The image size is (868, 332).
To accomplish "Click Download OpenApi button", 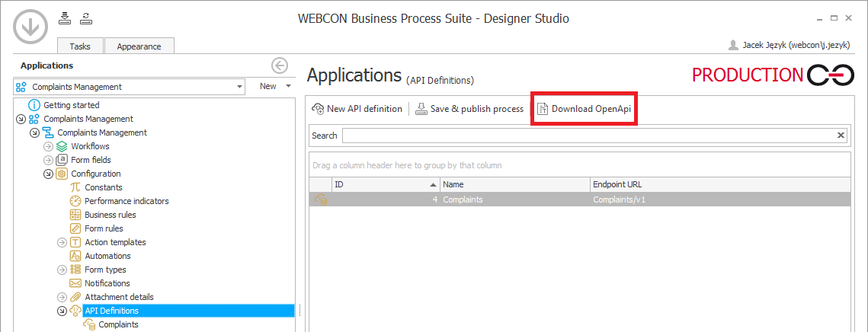I will 584,109.
